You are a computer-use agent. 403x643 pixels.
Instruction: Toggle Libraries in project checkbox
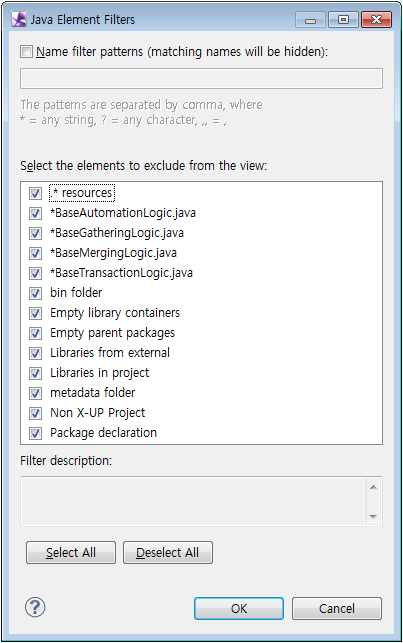point(35,373)
